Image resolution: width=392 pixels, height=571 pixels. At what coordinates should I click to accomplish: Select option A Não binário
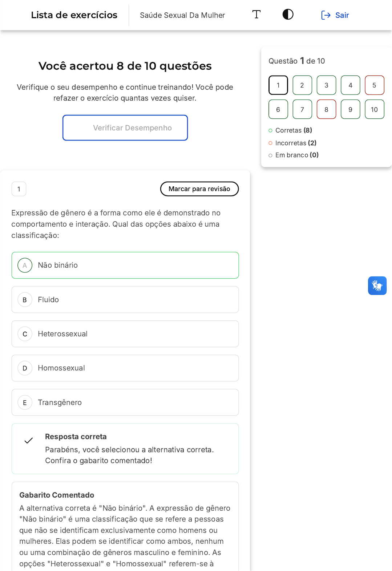(125, 265)
